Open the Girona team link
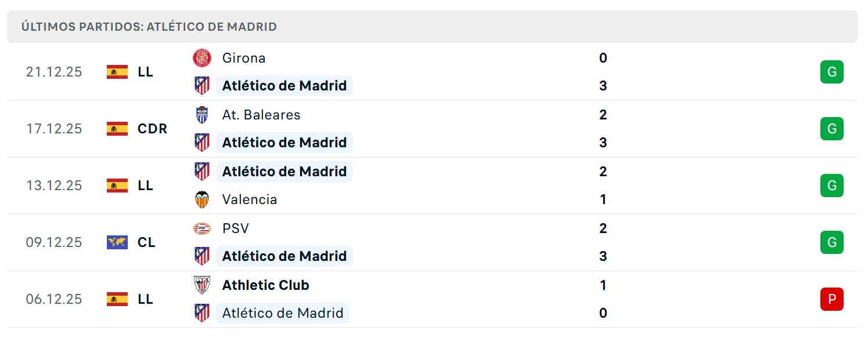The image size is (868, 338). tap(244, 58)
